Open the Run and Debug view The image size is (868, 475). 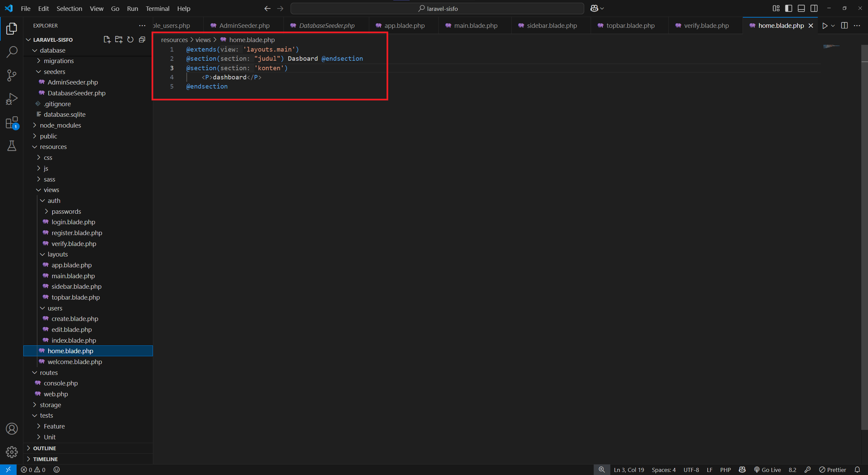point(12,98)
